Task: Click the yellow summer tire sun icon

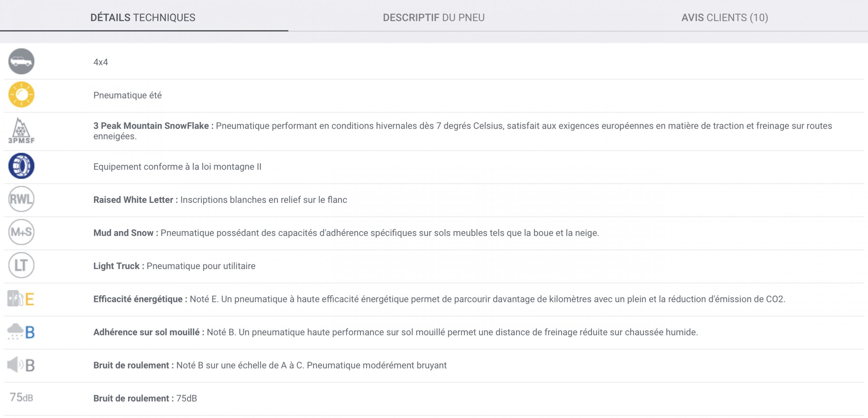Action: (x=21, y=95)
